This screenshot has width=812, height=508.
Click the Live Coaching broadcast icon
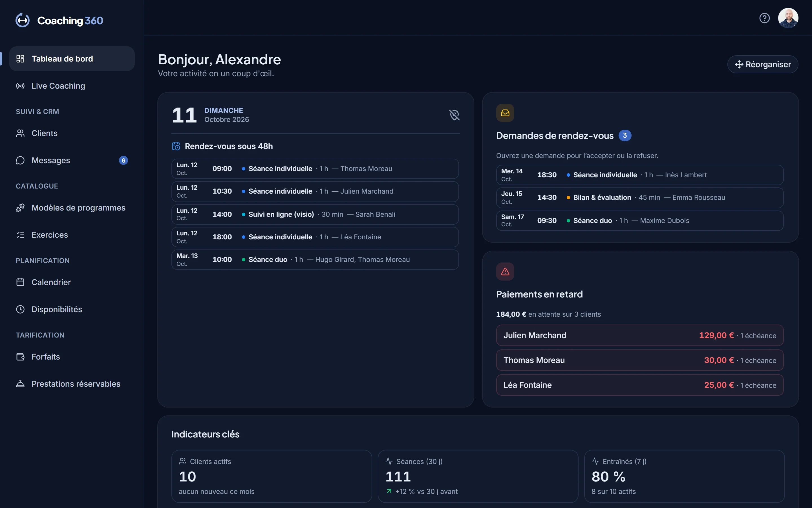21,86
